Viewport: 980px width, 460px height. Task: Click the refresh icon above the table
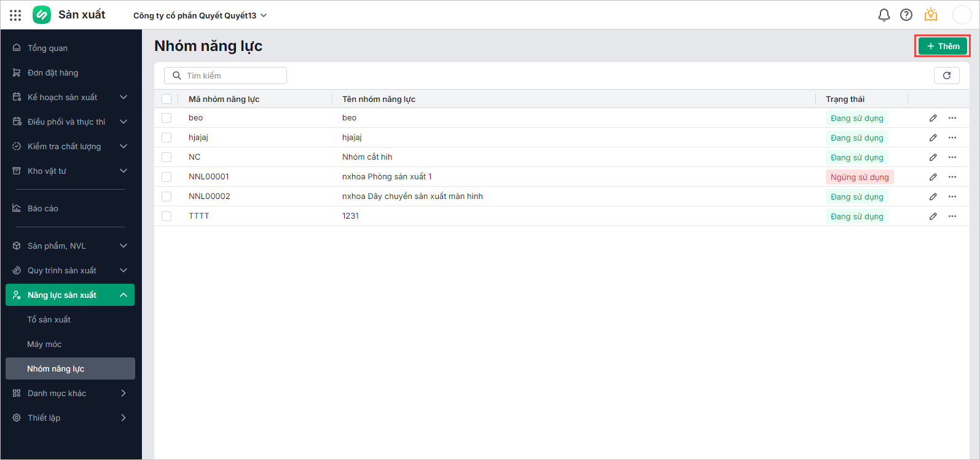pos(946,76)
